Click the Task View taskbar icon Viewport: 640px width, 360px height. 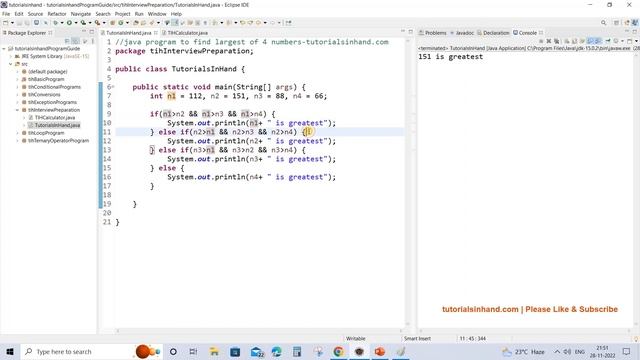coord(193,351)
